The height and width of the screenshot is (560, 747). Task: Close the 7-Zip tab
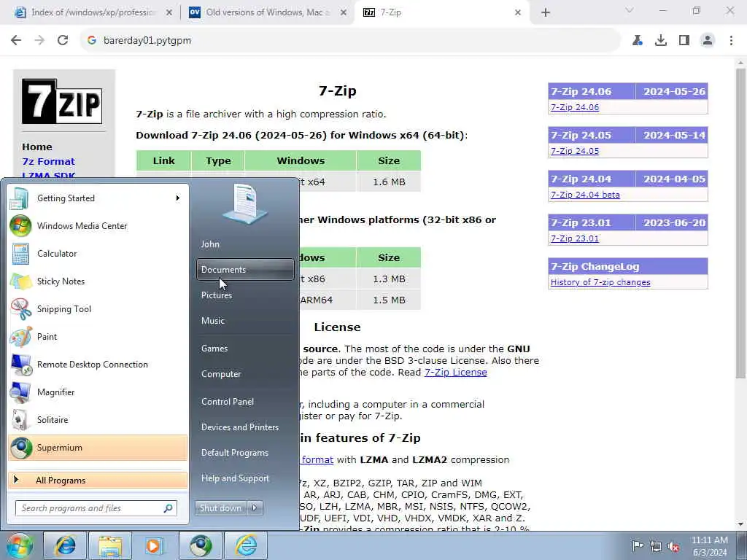click(x=518, y=13)
